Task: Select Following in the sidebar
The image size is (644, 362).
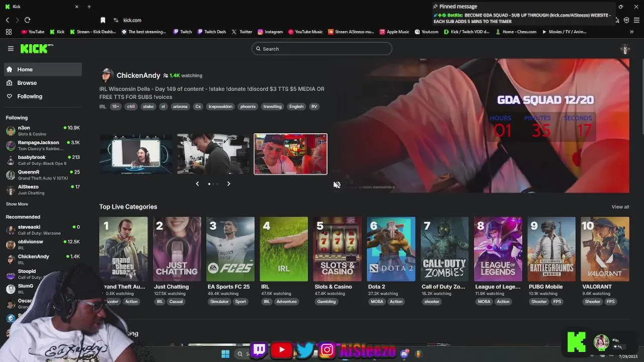Action: [x=43, y=96]
